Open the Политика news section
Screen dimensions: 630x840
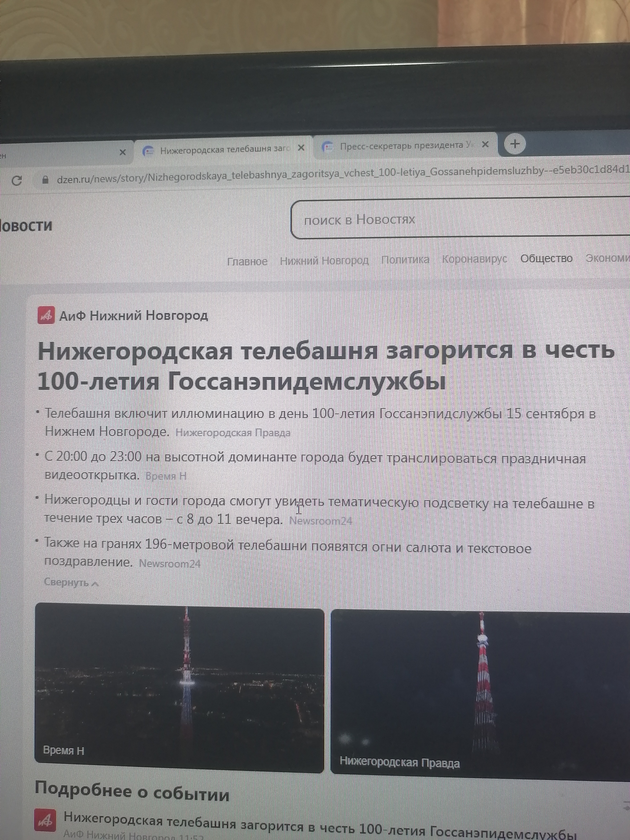tap(405, 260)
